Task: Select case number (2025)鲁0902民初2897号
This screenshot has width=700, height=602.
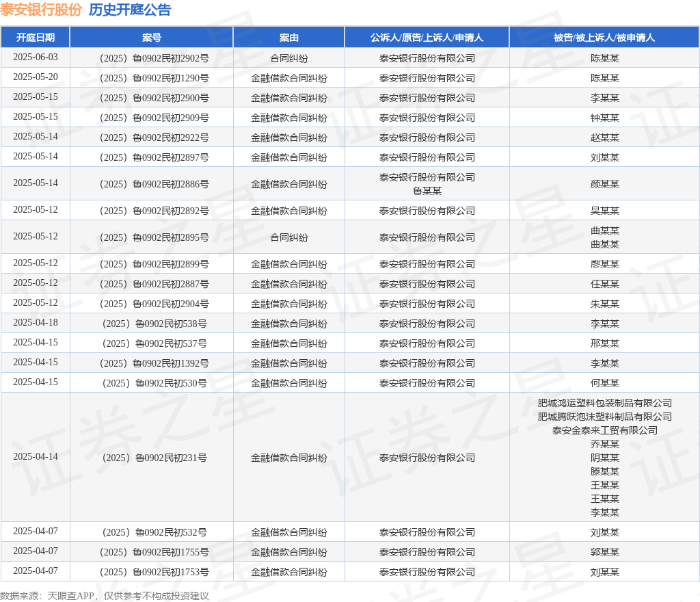Action: pyautogui.click(x=154, y=157)
